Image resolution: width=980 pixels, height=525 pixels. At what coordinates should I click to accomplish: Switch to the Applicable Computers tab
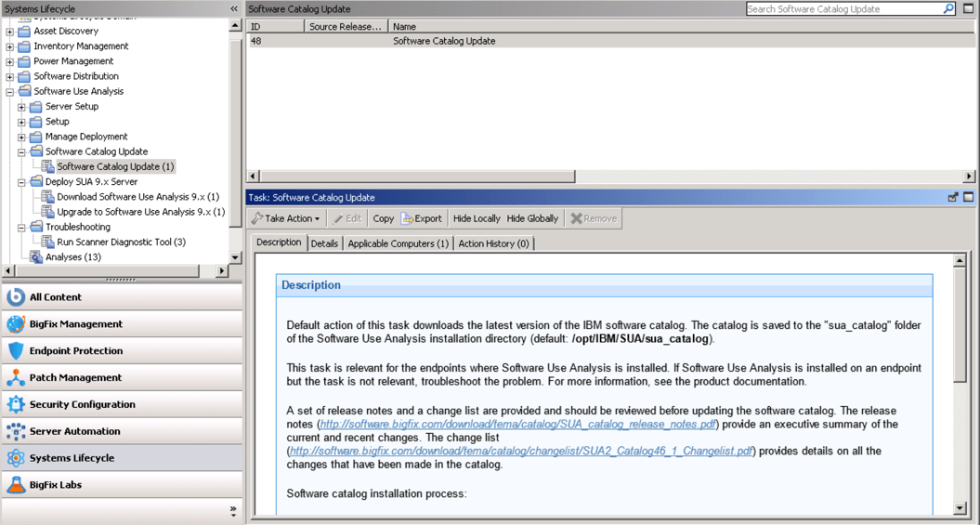click(398, 243)
